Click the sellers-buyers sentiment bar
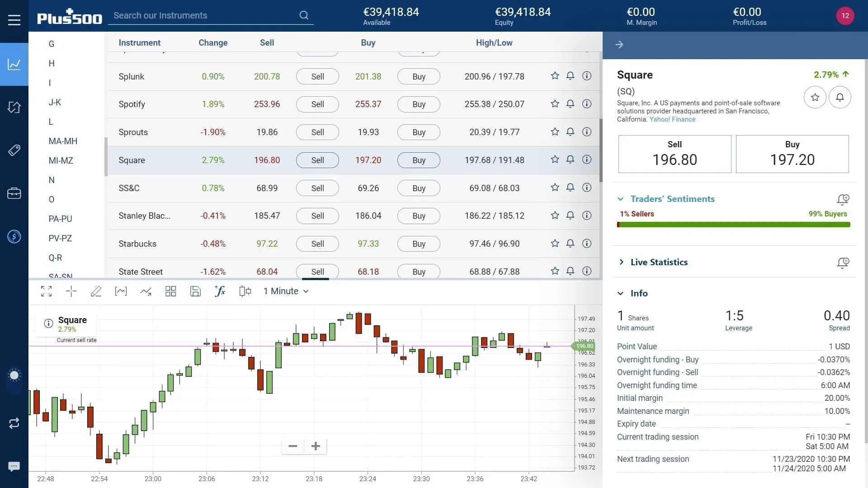 point(733,225)
